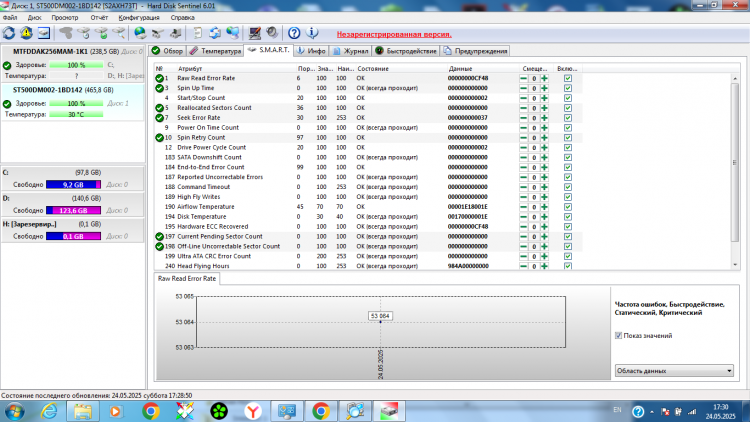Toggle the enable checkbox for Disk Temperature
The image size is (750, 422).
tap(568, 217)
